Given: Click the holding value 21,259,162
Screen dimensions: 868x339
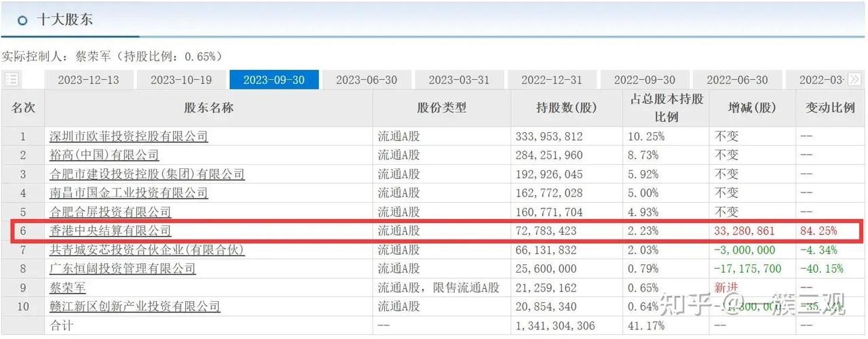Looking at the screenshot, I should pyautogui.click(x=546, y=287).
